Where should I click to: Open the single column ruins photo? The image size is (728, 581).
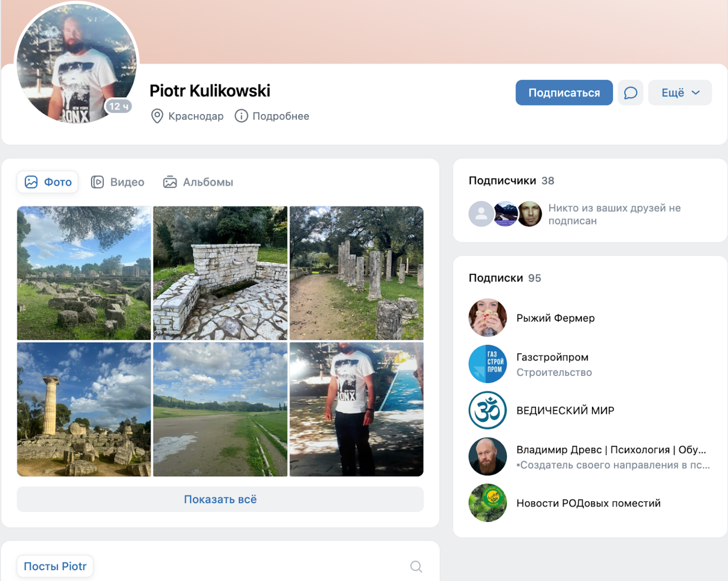[x=84, y=409]
